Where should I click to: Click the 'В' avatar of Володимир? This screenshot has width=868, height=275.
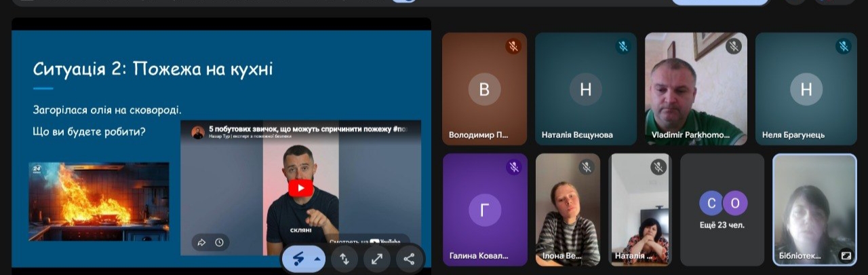tap(484, 89)
